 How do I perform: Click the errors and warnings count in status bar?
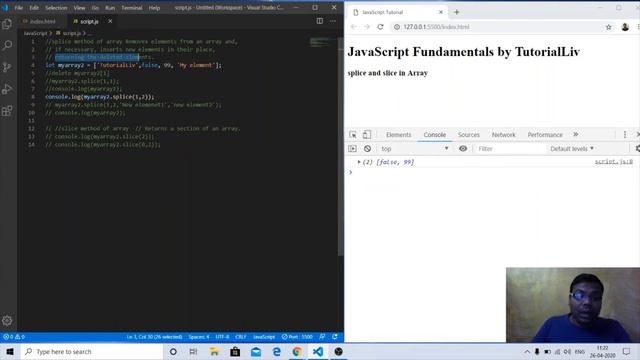(14, 337)
